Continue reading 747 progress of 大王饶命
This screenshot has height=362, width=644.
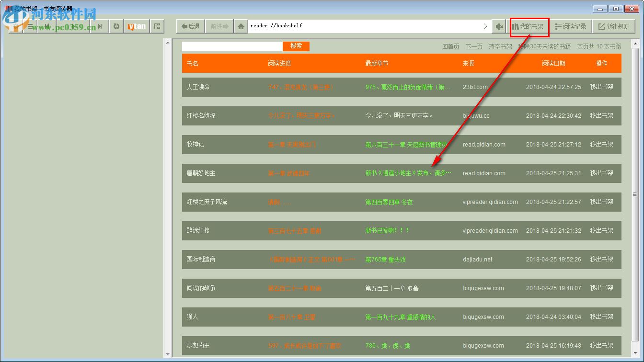[301, 87]
